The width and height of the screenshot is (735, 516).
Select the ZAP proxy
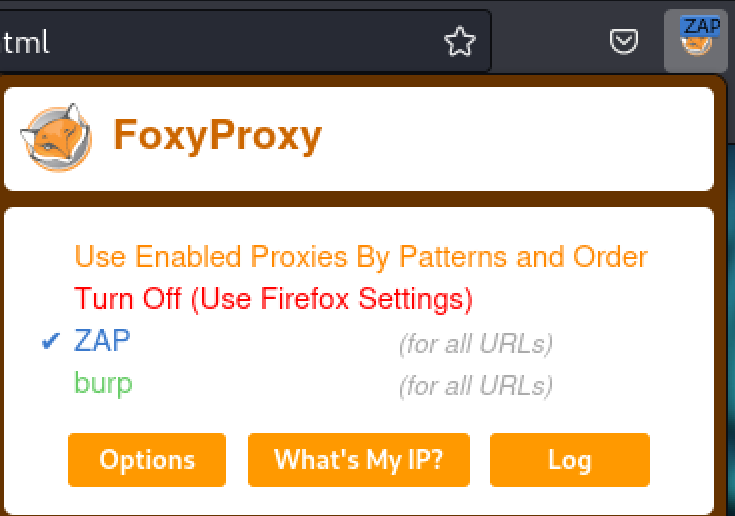click(102, 341)
